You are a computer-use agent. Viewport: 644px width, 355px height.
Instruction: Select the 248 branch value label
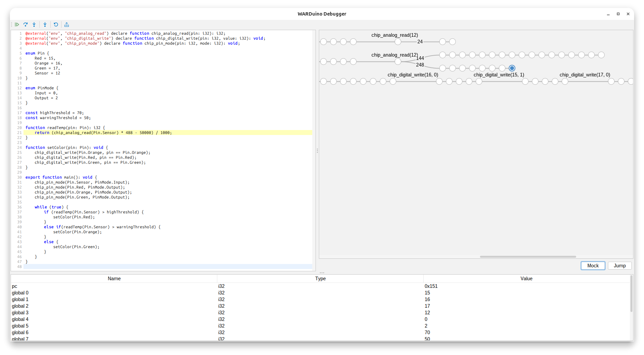pos(420,65)
